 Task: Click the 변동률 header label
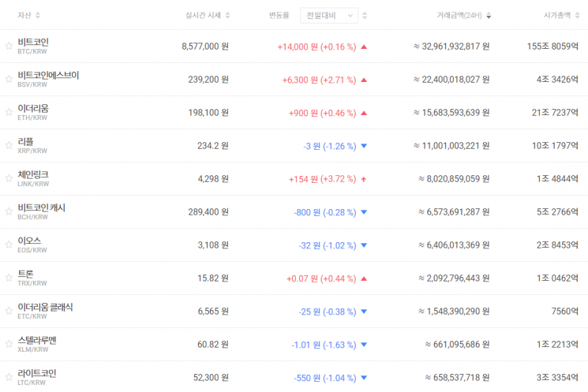point(279,15)
